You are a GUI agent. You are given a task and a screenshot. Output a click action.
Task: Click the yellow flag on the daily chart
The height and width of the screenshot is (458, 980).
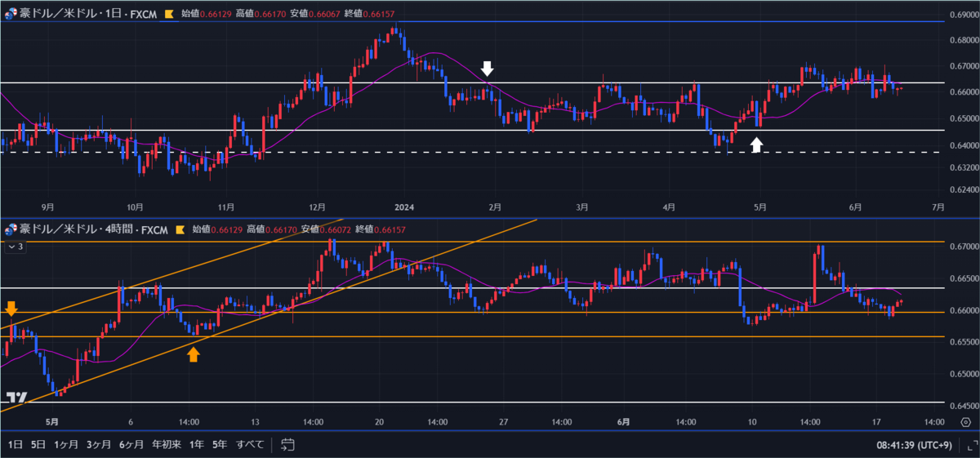(169, 14)
